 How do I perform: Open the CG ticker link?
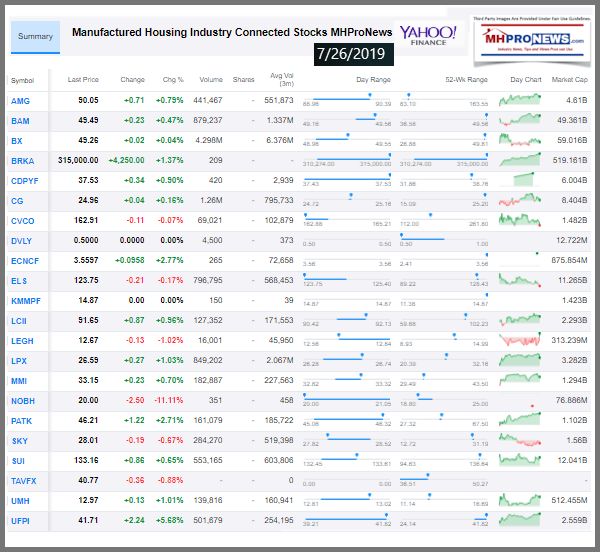pos(17,201)
